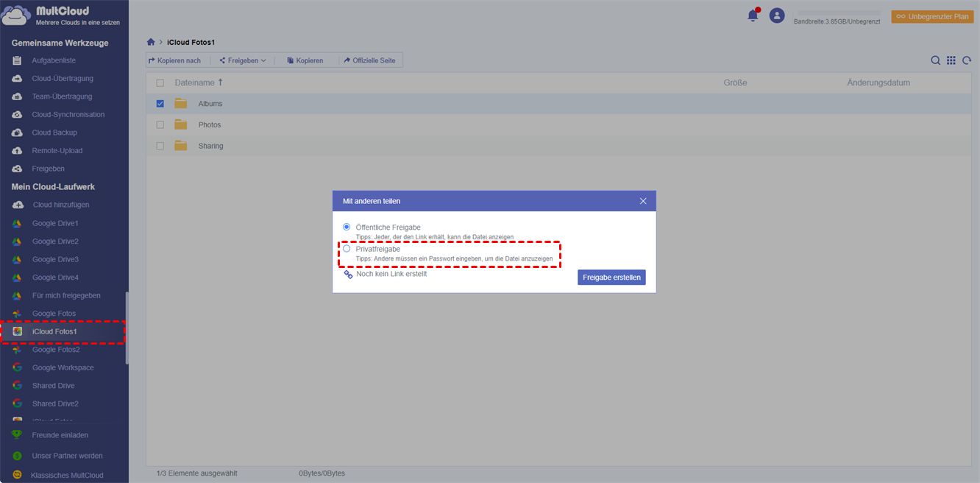Click the Änderungsdatum column header
980x483 pixels.
pyautogui.click(x=878, y=83)
